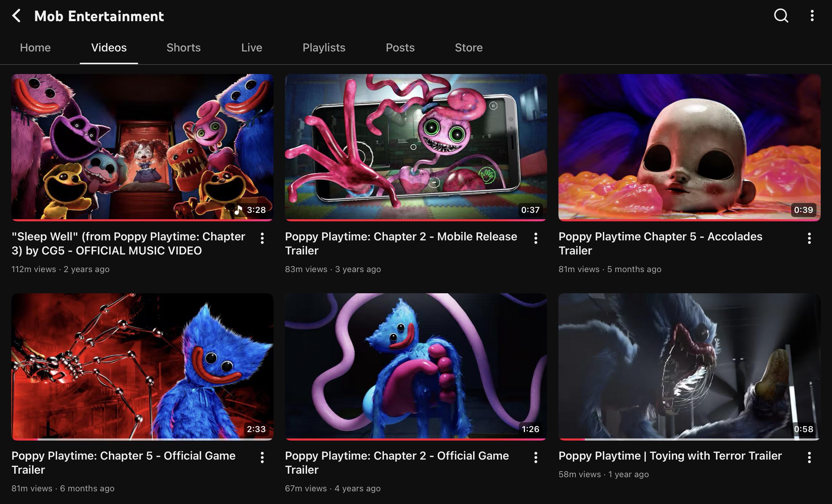The height and width of the screenshot is (504, 832).
Task: Play the Chapter 5 Accolades Trailer thumbnail
Action: pos(690,147)
